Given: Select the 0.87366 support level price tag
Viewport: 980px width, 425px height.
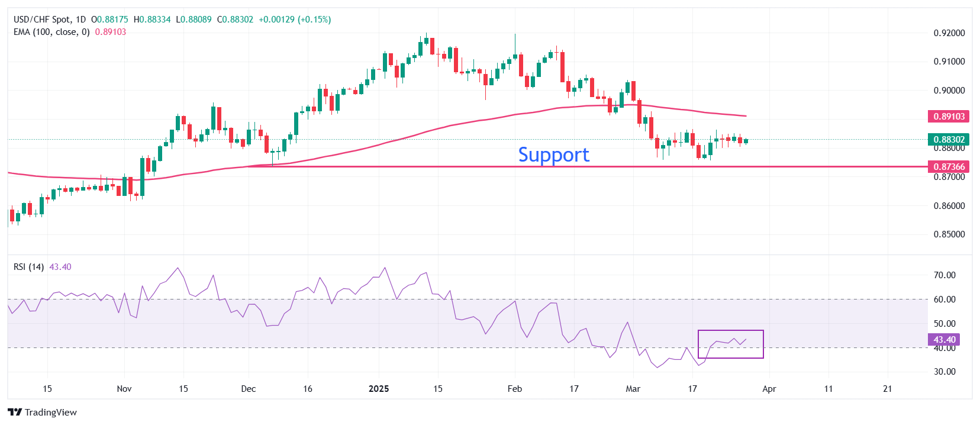Looking at the screenshot, I should tap(949, 167).
